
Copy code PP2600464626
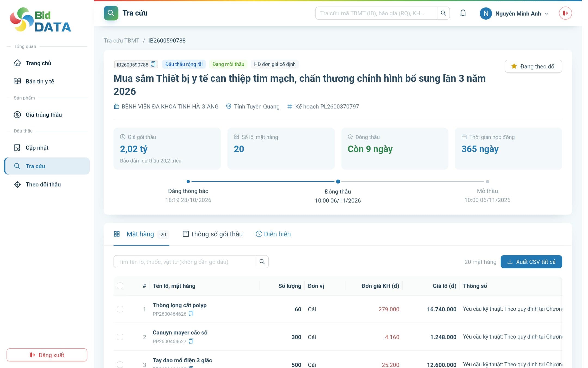point(191,314)
